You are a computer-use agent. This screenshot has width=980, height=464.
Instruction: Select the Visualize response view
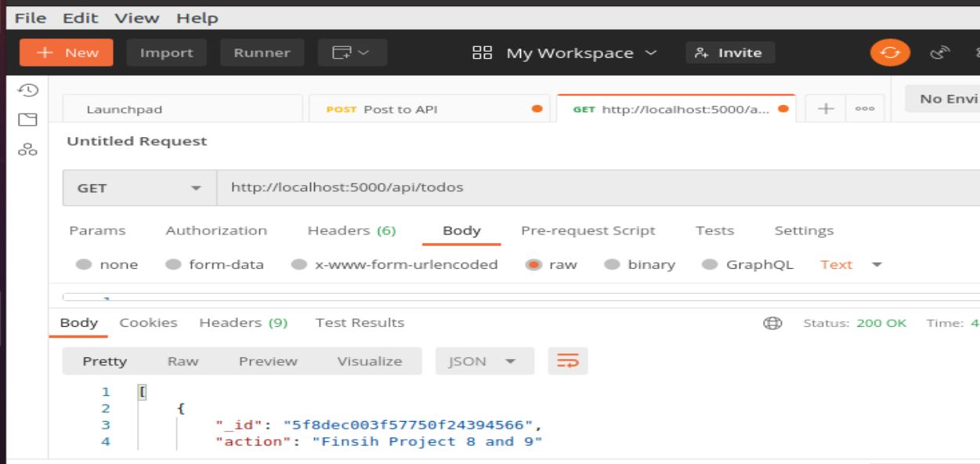pos(369,361)
